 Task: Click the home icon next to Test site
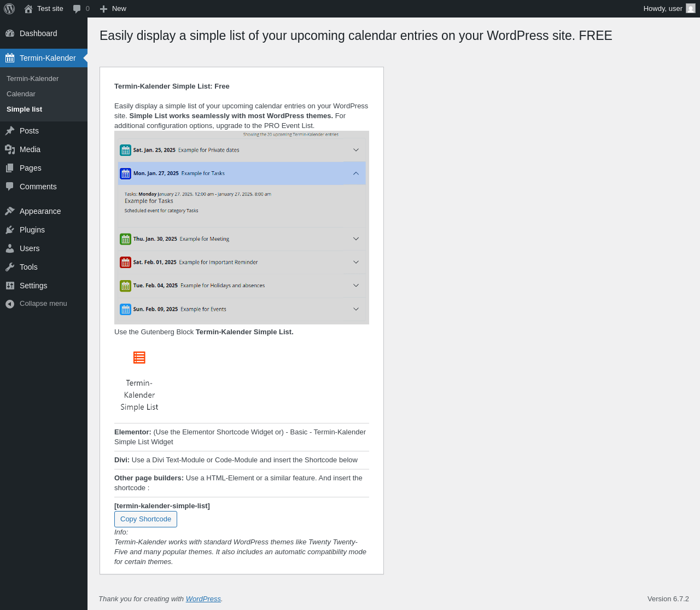coord(28,9)
